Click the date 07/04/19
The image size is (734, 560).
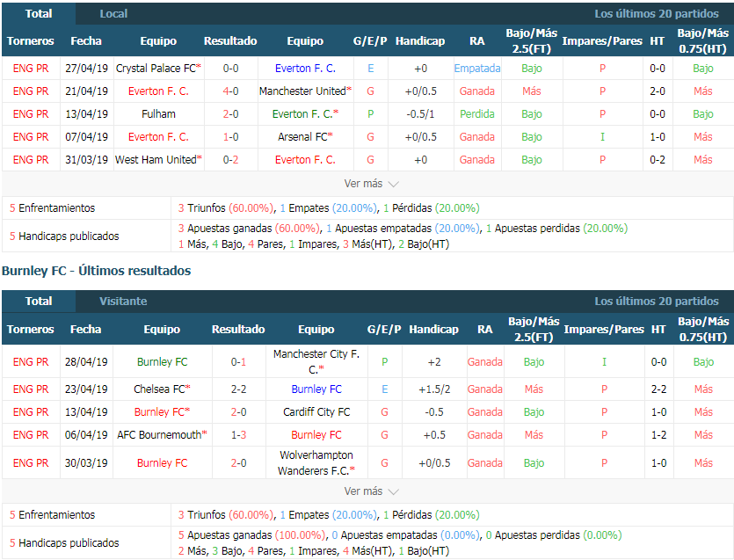coord(87,137)
